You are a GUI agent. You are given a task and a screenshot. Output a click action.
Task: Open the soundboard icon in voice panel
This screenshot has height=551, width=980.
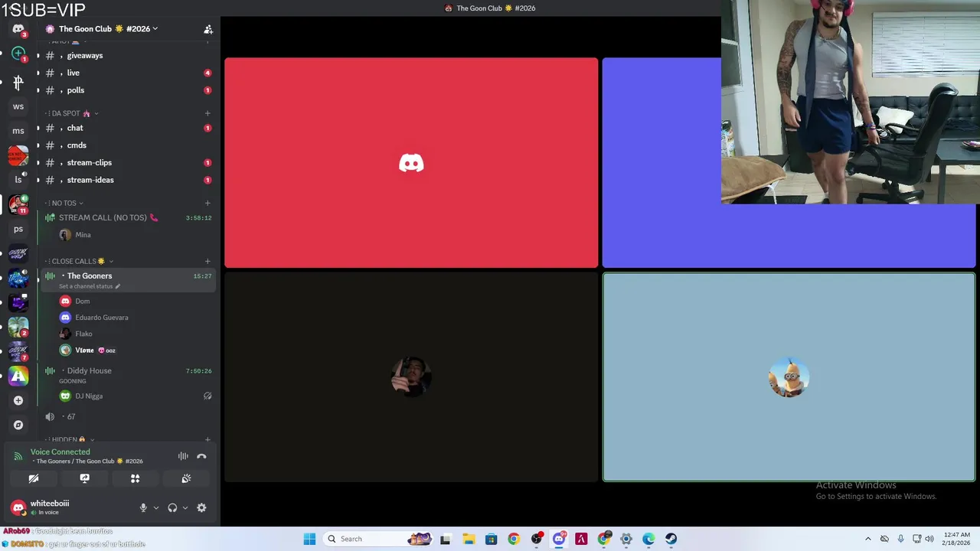click(x=186, y=478)
